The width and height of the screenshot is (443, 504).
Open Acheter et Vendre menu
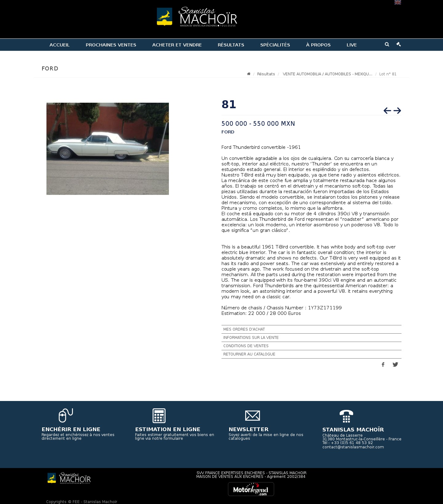coord(177,45)
